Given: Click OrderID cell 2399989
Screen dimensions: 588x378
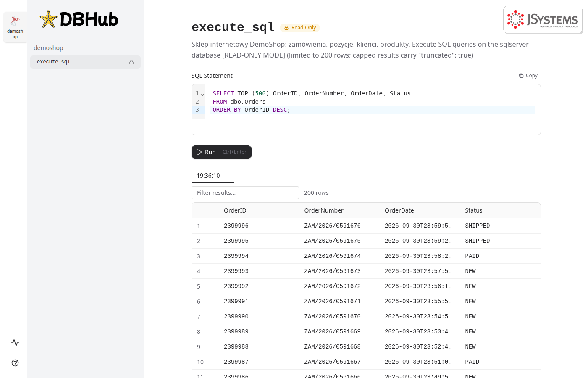Looking at the screenshot, I should point(236,332).
